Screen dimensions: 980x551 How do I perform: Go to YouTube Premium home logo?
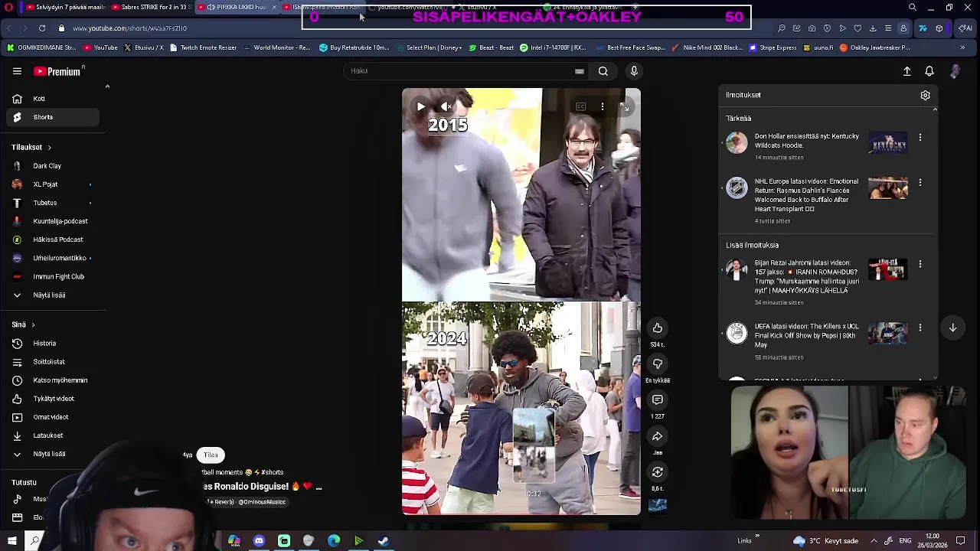coord(57,71)
